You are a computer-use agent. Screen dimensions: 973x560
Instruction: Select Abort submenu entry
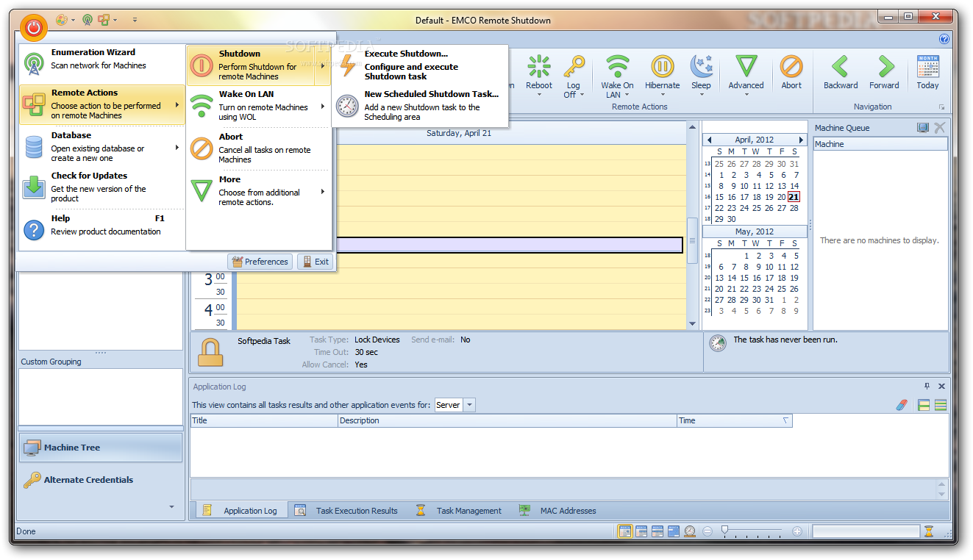point(259,148)
